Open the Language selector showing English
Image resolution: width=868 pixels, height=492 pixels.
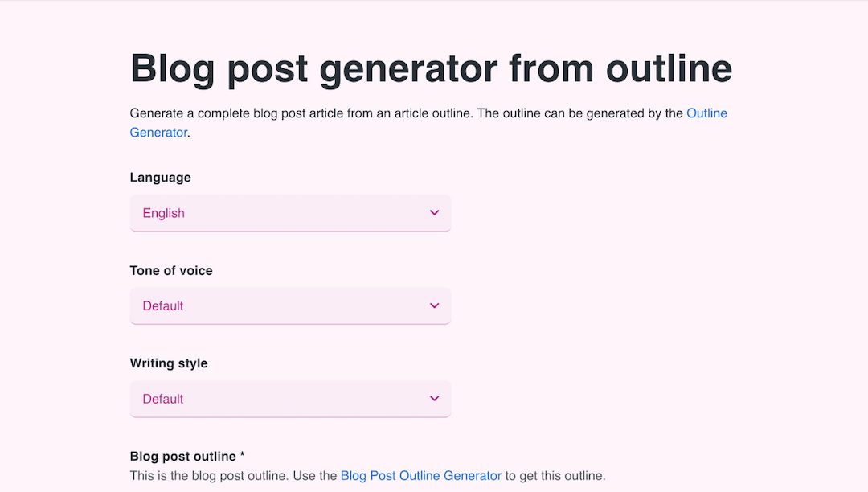(x=290, y=212)
